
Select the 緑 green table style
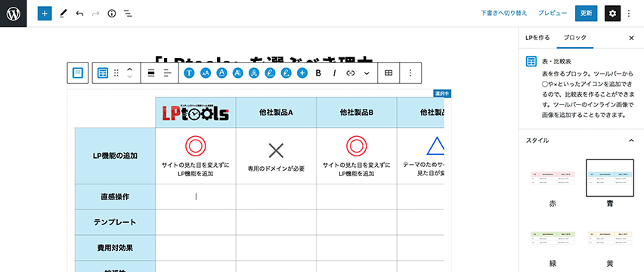[x=553, y=246]
